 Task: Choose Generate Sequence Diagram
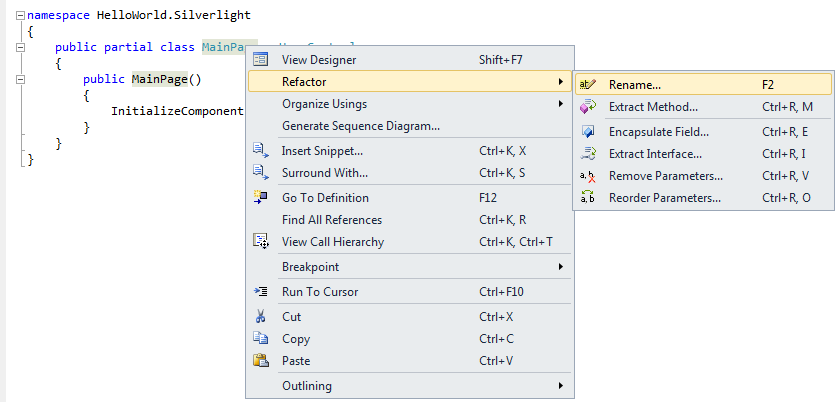point(409,126)
